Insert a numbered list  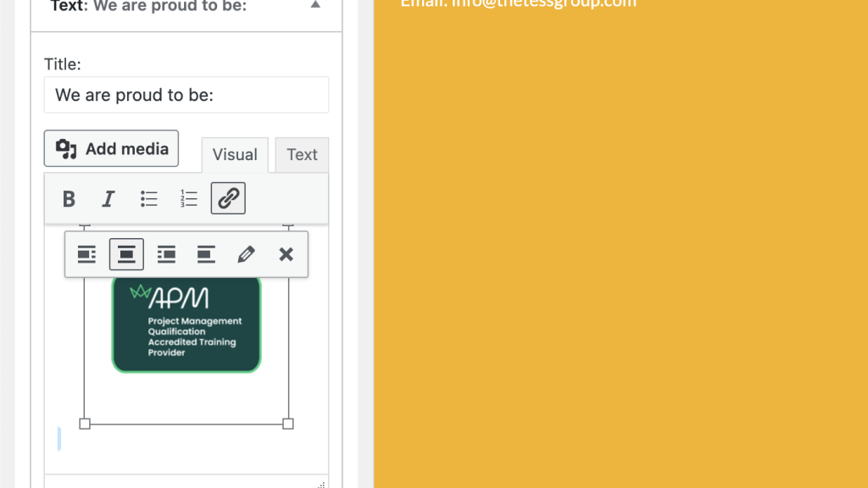[x=188, y=199]
